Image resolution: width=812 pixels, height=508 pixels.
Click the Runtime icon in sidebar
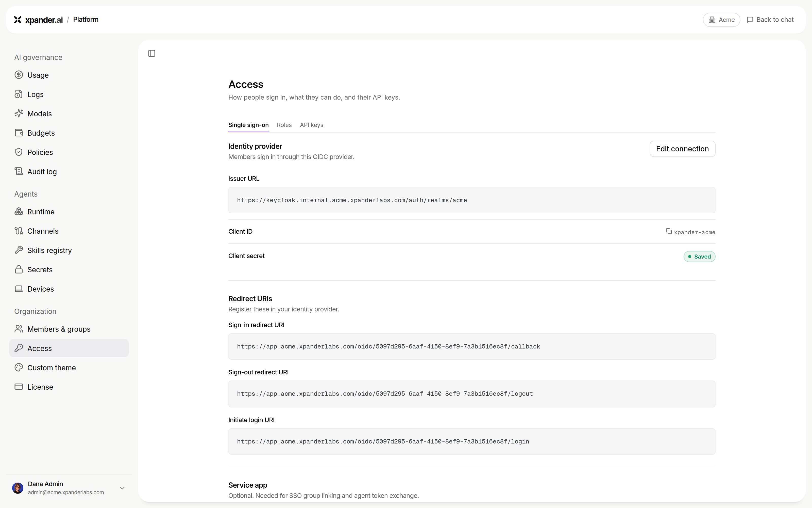(x=19, y=212)
